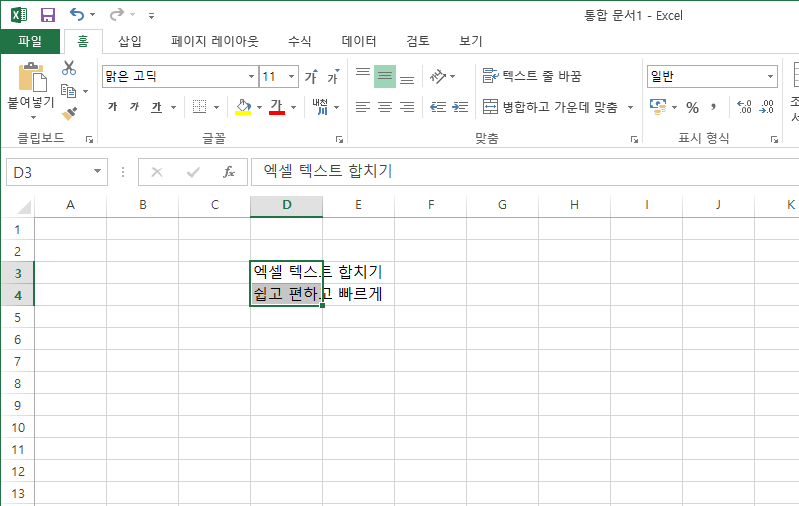Image resolution: width=799 pixels, height=506 pixels.
Task: Decrease the indent
Action: click(438, 106)
